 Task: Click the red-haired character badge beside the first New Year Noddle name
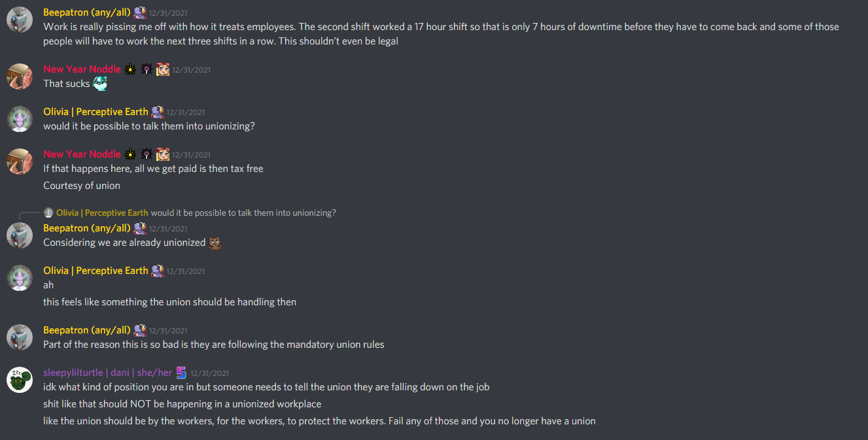click(163, 69)
